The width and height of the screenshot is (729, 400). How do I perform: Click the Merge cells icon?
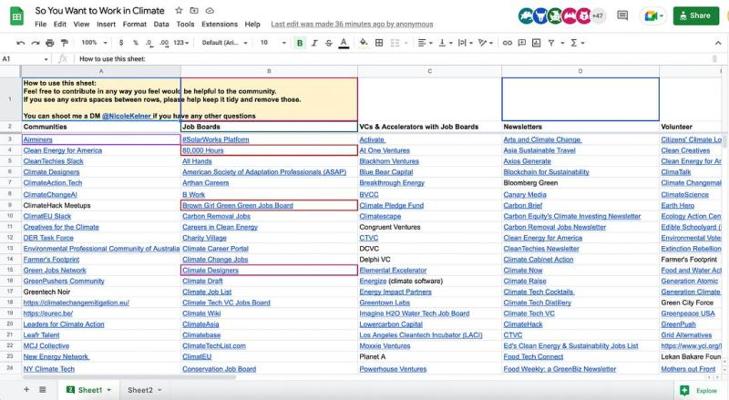pyautogui.click(x=395, y=43)
